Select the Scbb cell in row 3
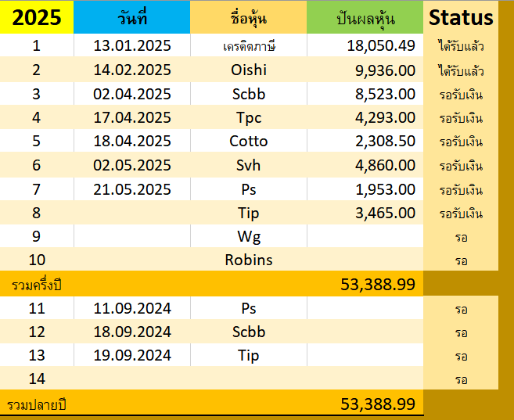Viewport: 514px width, 420px height. pyautogui.click(x=249, y=94)
